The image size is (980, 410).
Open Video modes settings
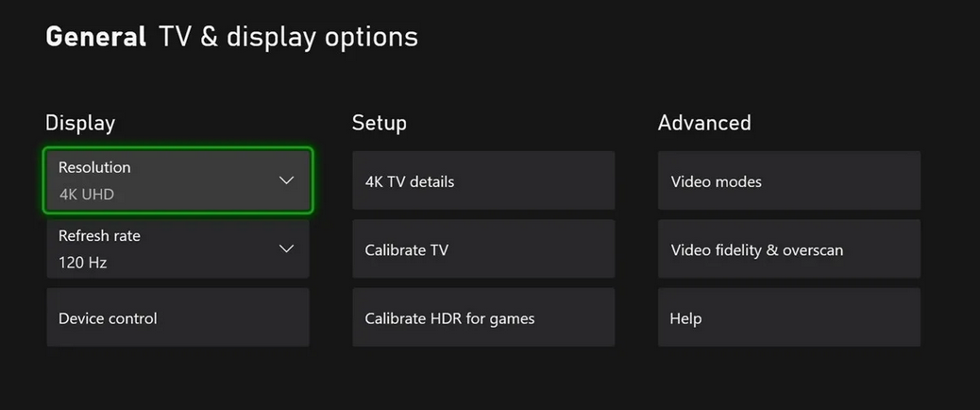(x=789, y=180)
